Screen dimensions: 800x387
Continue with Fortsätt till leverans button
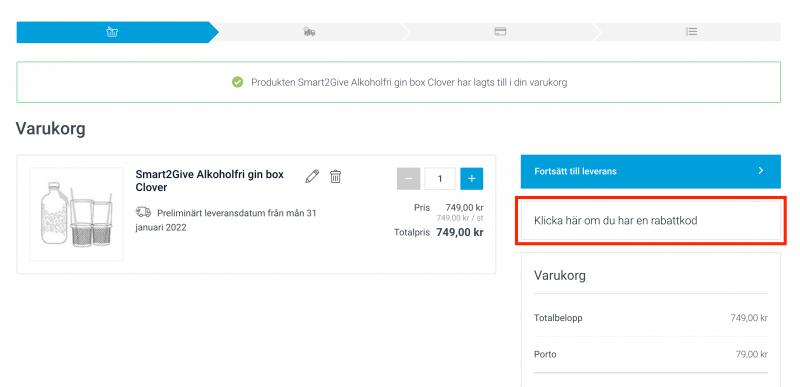coord(651,171)
